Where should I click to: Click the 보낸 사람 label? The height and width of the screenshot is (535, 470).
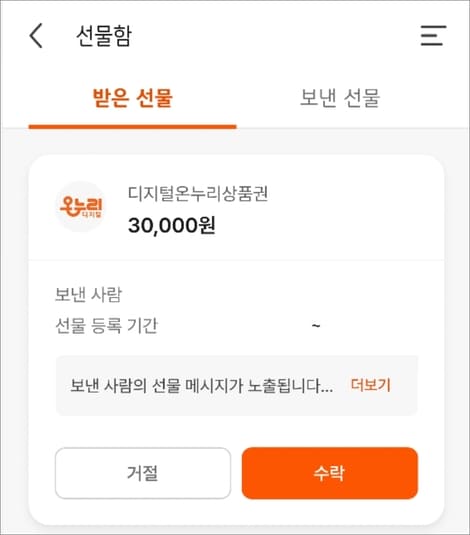coord(88,294)
